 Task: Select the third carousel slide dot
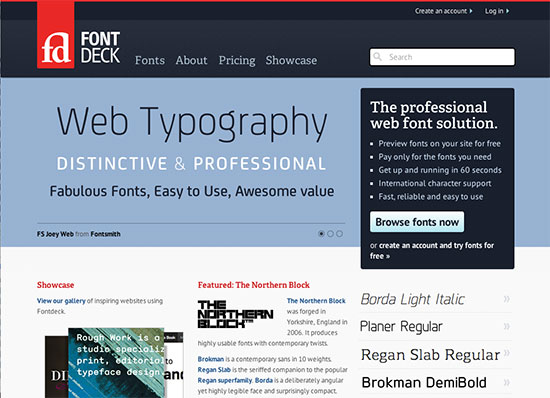(340, 234)
